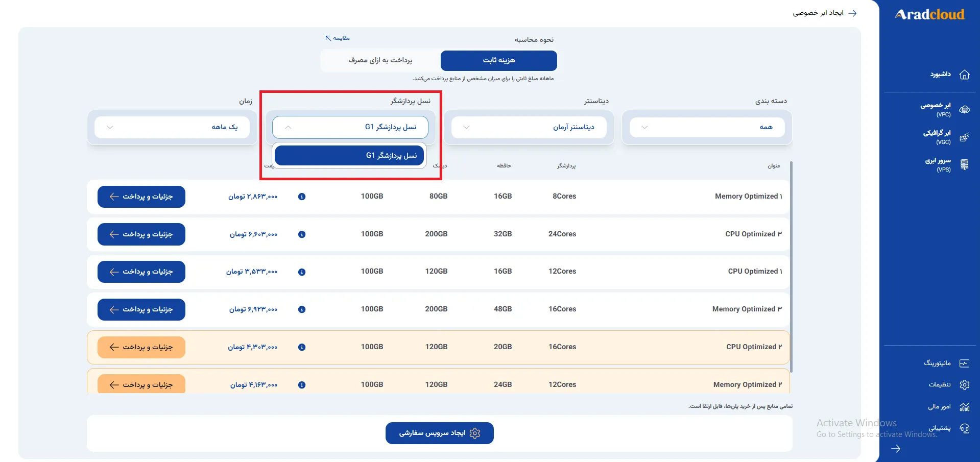
Task: Open the compare مقایسه link
Action: point(338,38)
